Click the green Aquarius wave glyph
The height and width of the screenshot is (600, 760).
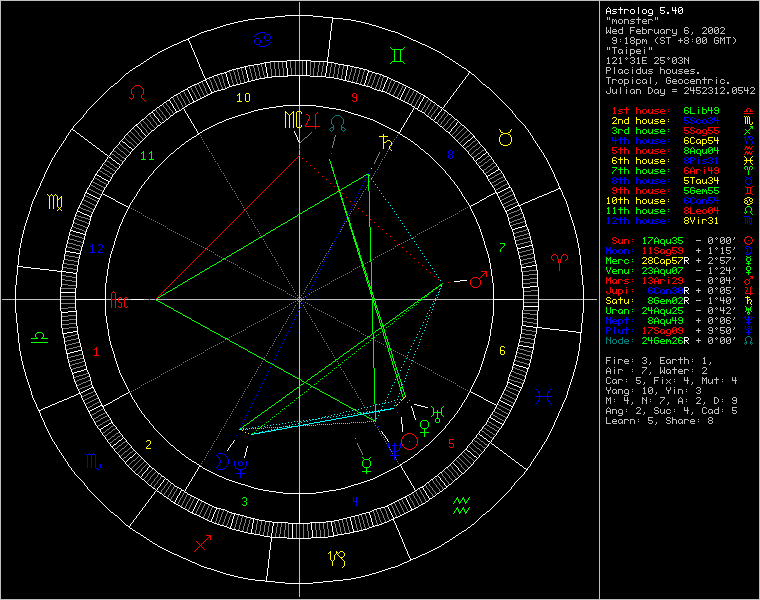coord(461,505)
